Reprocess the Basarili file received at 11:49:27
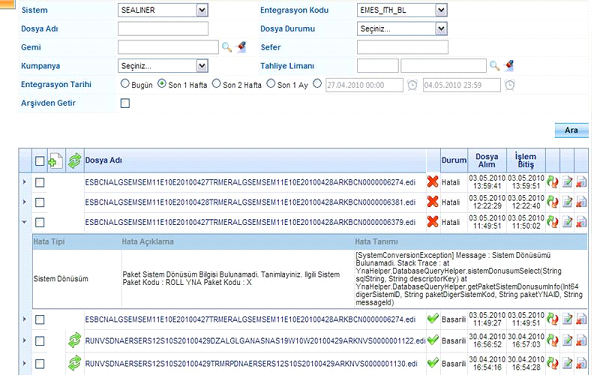The width and height of the screenshot is (592, 375). [552, 319]
